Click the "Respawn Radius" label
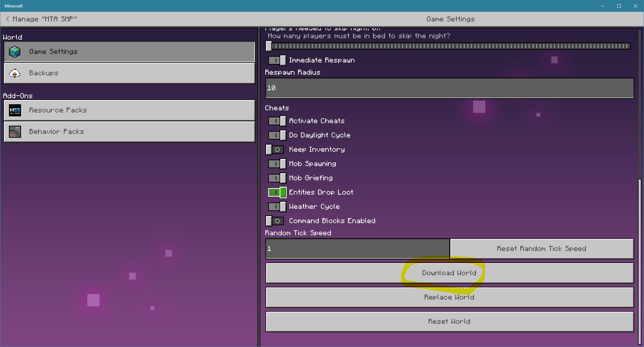Image resolution: width=644 pixels, height=347 pixels. 293,72
